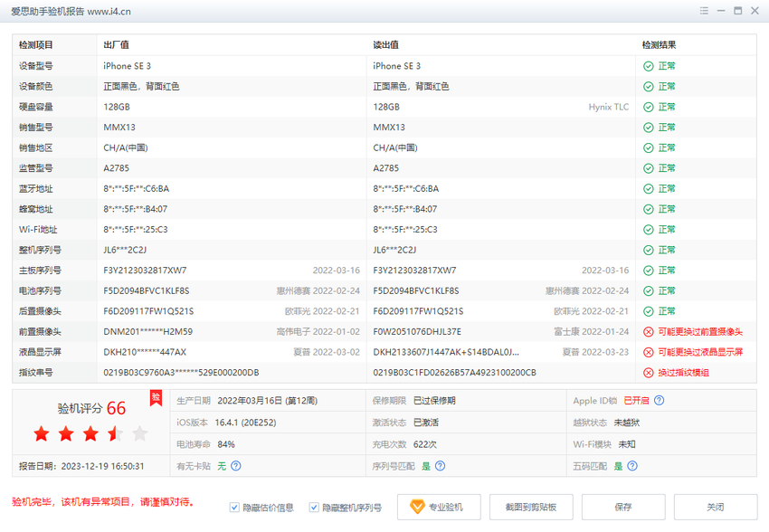This screenshot has height=532, width=769.
Task: Click the 关闭 button
Action: [716, 507]
